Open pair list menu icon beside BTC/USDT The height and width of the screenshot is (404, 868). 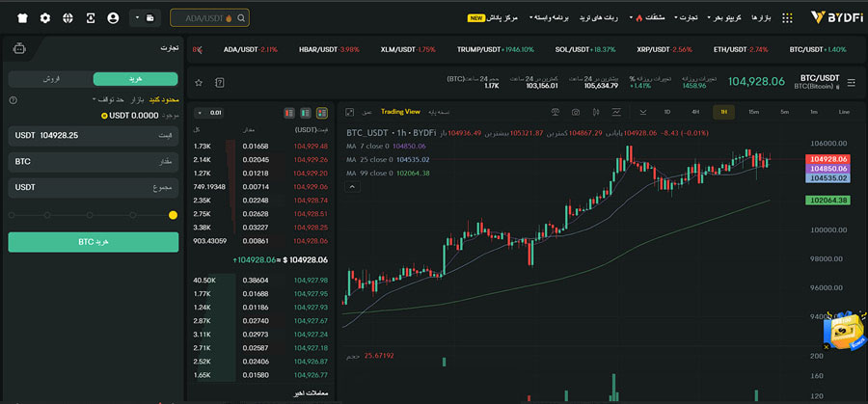point(852,83)
